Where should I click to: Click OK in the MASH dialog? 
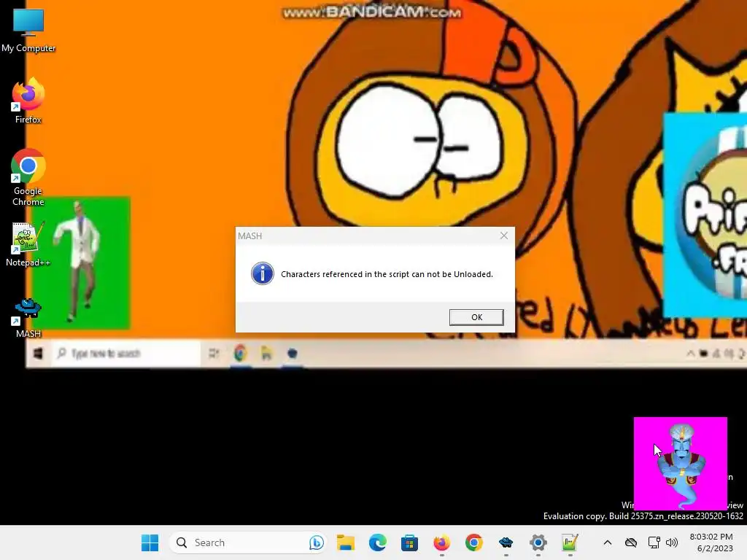(476, 317)
